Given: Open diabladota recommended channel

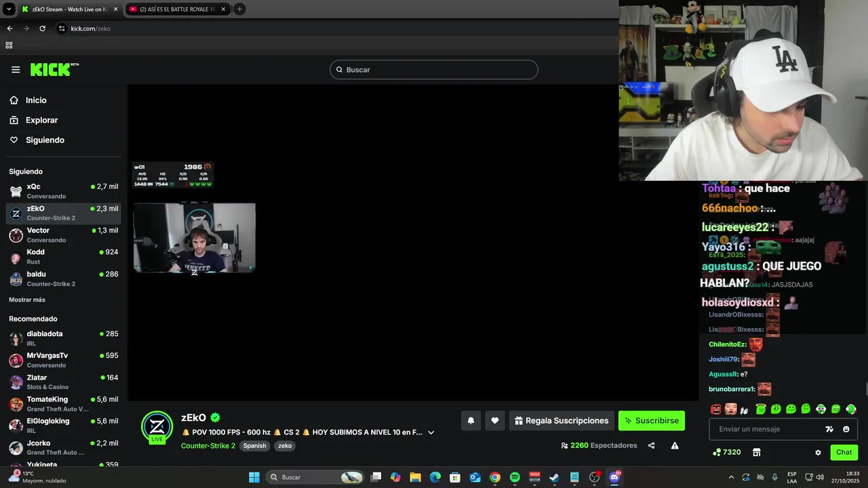Looking at the screenshot, I should click(x=64, y=338).
